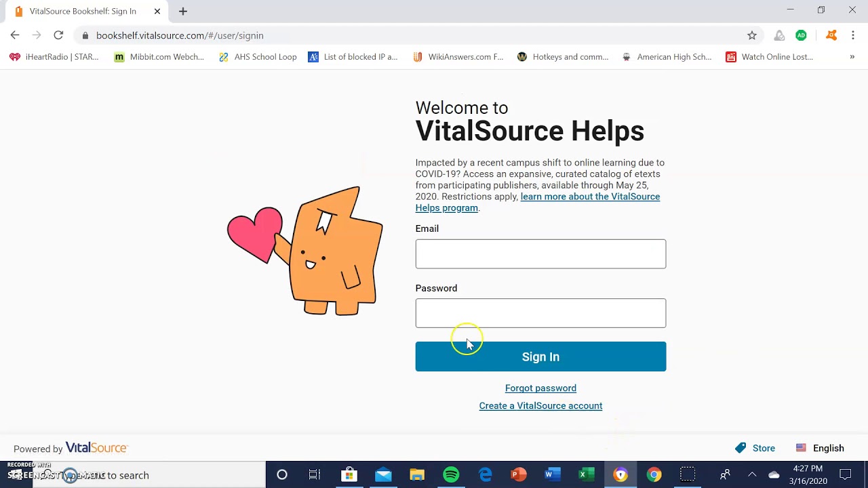Viewport: 868px width, 488px height.
Task: Open American High School bookmark
Action: pos(667,57)
